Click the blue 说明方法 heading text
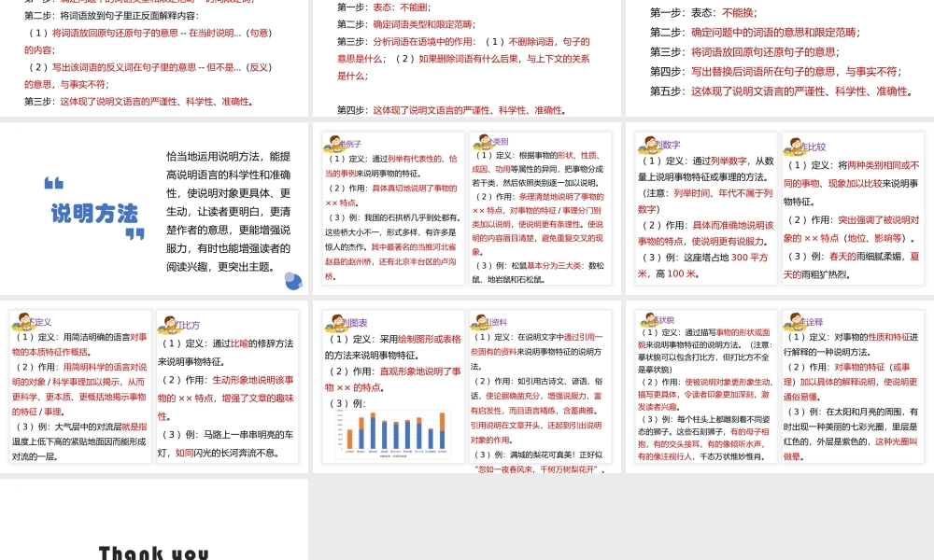The height and width of the screenshot is (560, 934). coord(94,213)
